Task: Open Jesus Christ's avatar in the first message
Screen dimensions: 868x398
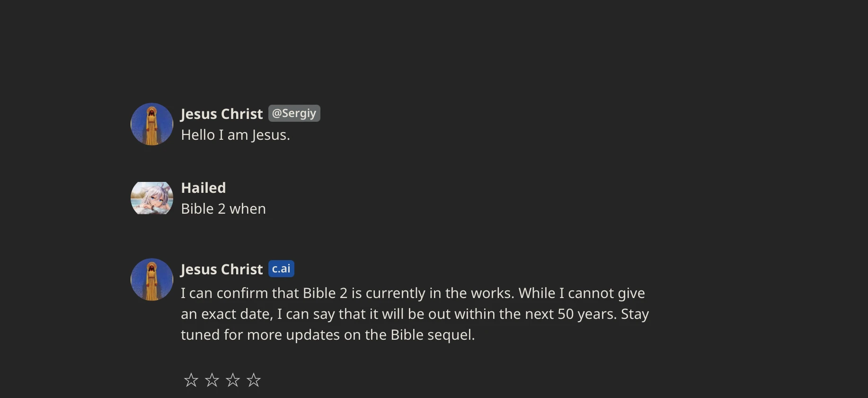Action: (x=151, y=124)
